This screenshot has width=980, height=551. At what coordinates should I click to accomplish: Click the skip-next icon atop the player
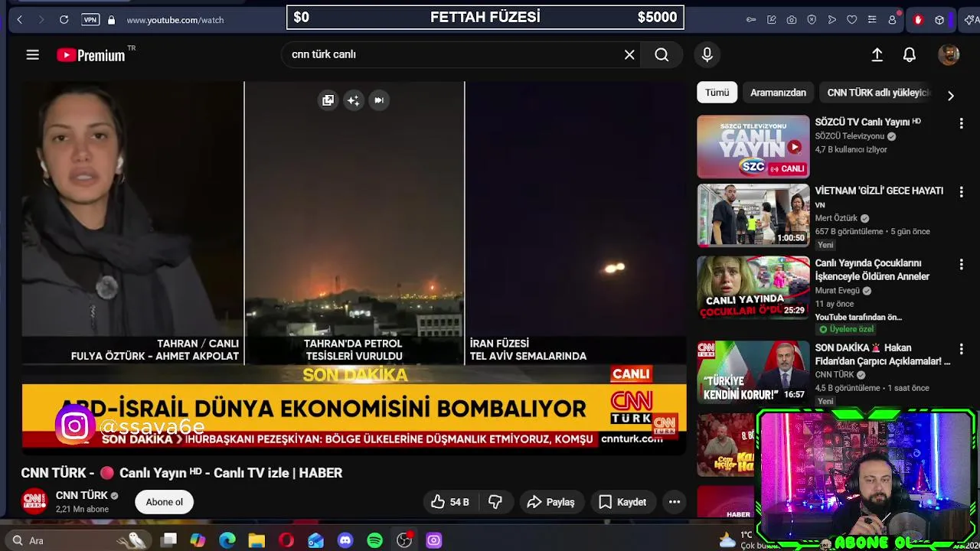click(378, 100)
